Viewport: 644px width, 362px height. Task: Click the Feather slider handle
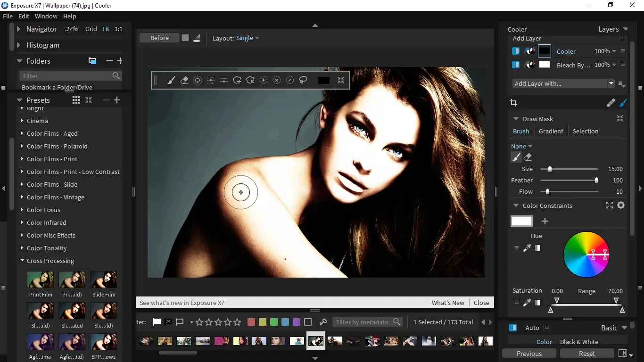(x=596, y=181)
